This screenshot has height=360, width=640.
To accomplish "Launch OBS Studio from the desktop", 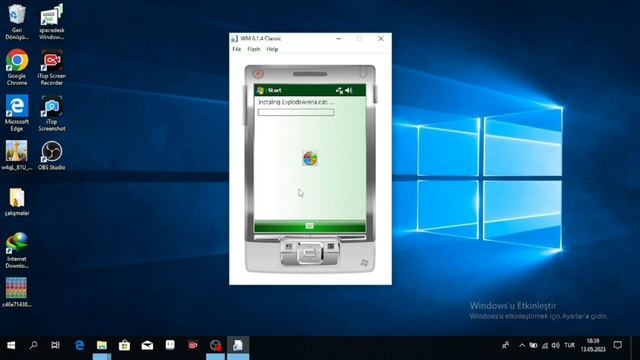I will [x=51, y=155].
